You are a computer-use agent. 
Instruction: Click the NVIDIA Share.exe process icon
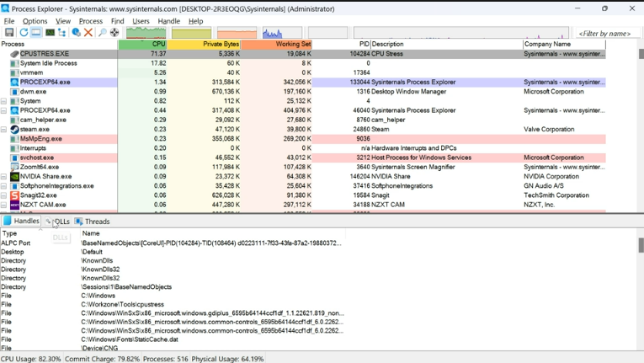pyautogui.click(x=14, y=176)
